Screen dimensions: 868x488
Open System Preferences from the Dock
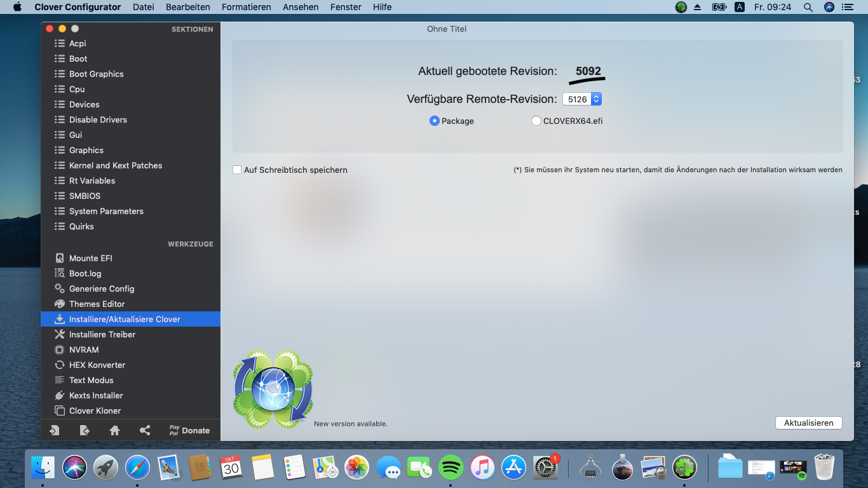tap(545, 468)
